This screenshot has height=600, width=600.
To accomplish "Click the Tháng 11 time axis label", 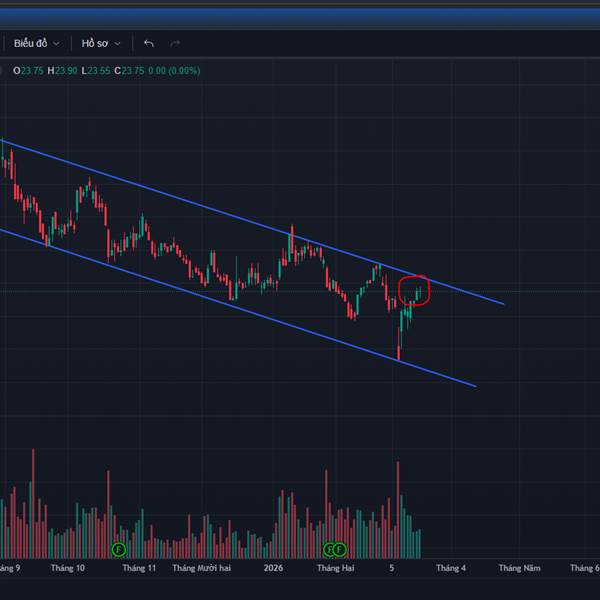I will click(x=139, y=568).
